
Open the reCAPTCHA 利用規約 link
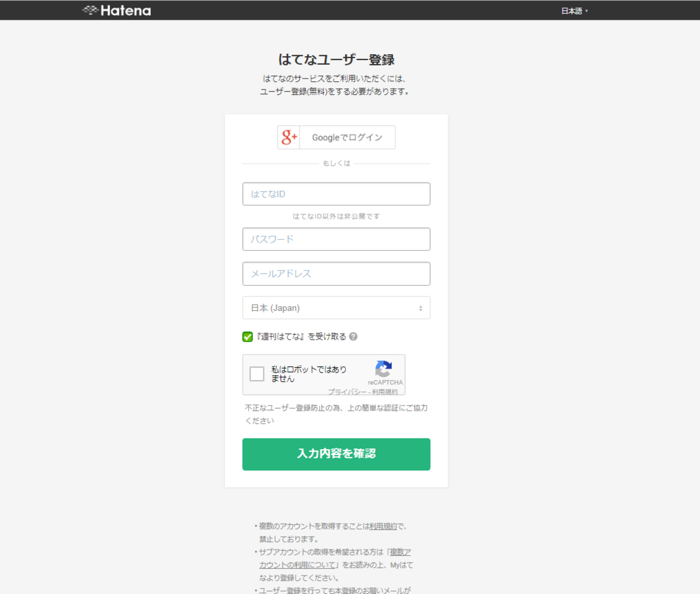385,392
